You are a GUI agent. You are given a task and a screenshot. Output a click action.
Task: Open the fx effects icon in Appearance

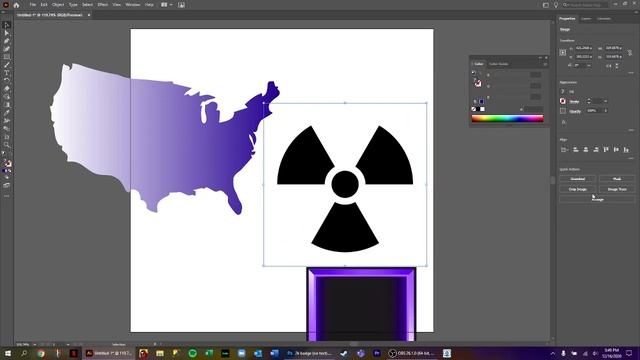point(564,122)
